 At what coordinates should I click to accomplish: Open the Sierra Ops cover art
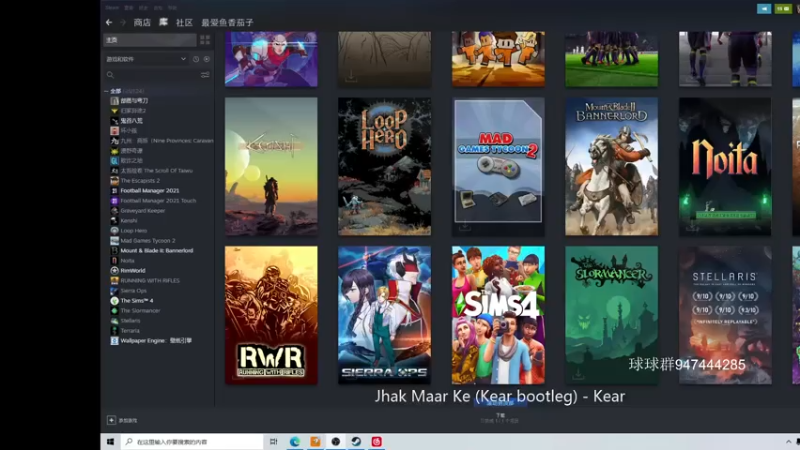384,315
